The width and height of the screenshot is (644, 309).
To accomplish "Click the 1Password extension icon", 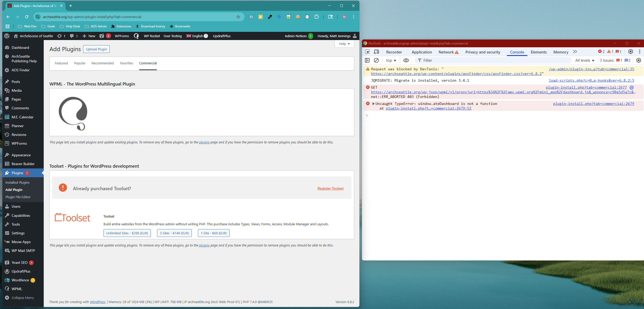I will pyautogui.click(x=251, y=17).
